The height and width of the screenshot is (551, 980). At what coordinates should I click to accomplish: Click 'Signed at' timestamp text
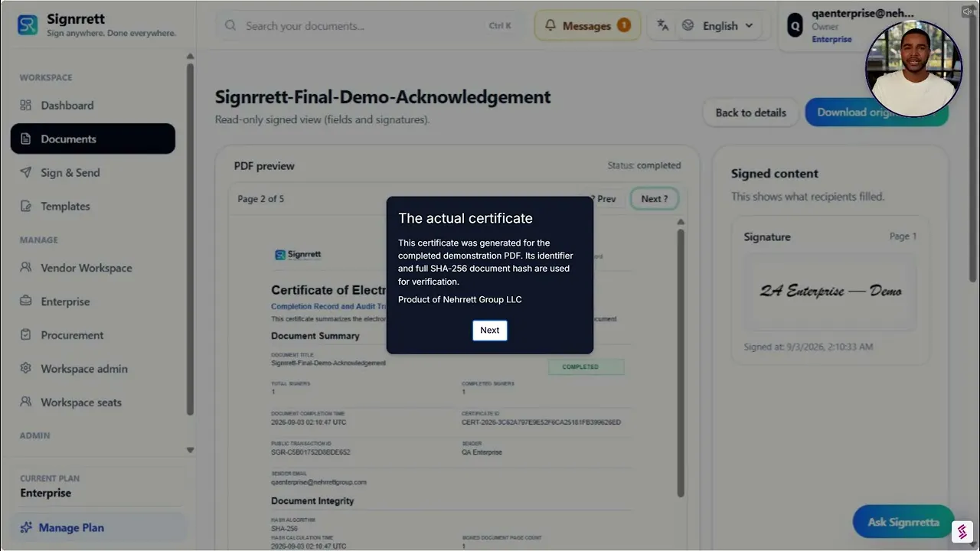(x=808, y=347)
